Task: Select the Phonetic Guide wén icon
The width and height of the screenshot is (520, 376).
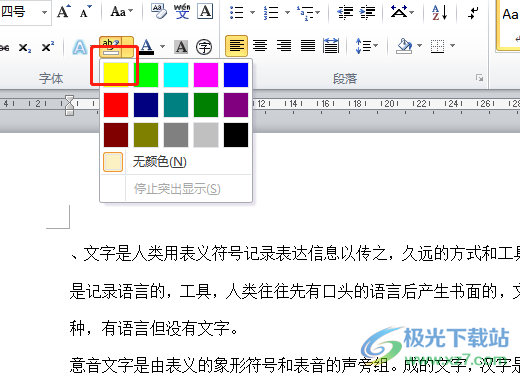Action: [182, 12]
